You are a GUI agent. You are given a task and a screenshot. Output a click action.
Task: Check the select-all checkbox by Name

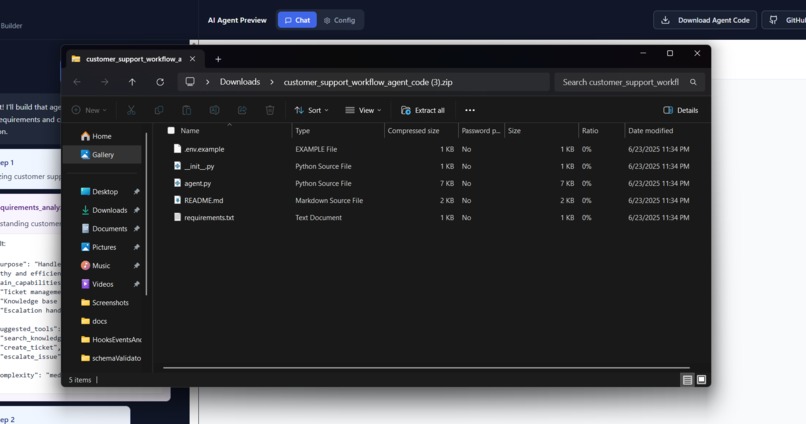(171, 131)
